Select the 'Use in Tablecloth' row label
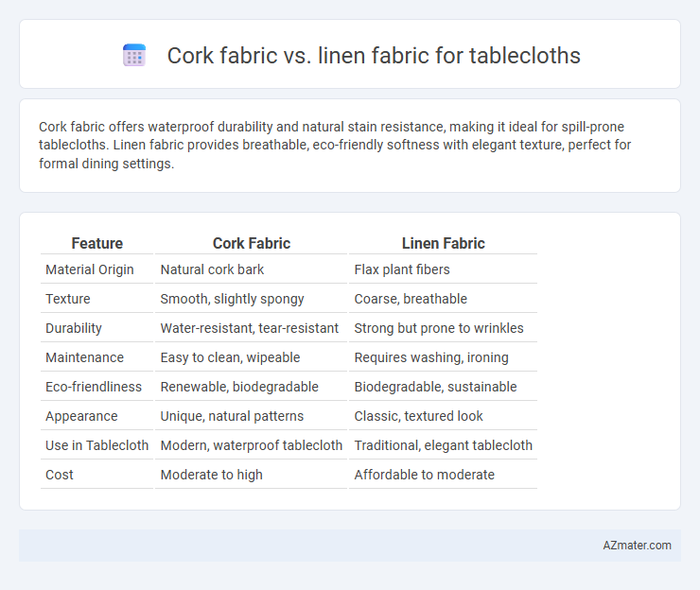The height and width of the screenshot is (590, 700). coord(96,445)
